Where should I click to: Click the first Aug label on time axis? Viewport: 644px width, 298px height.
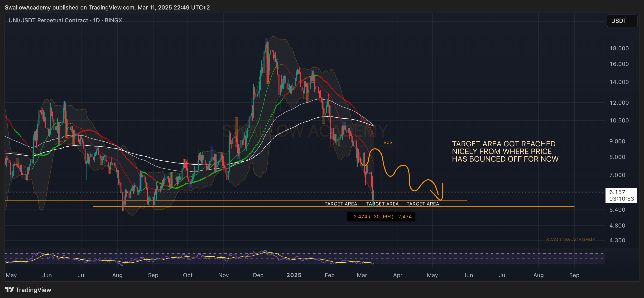coord(117,275)
